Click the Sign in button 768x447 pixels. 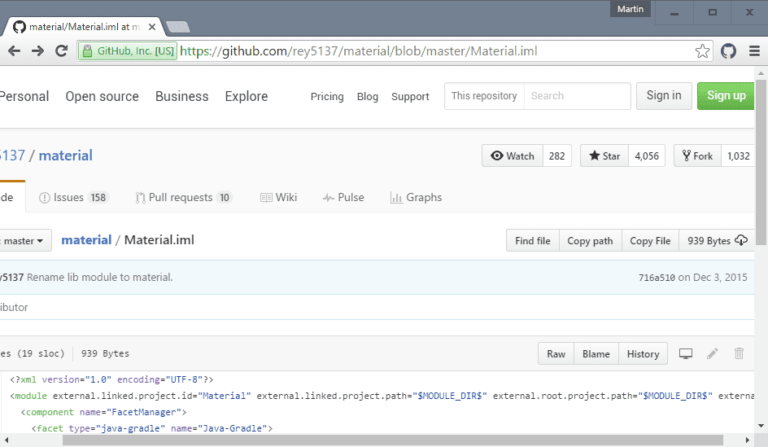(664, 95)
